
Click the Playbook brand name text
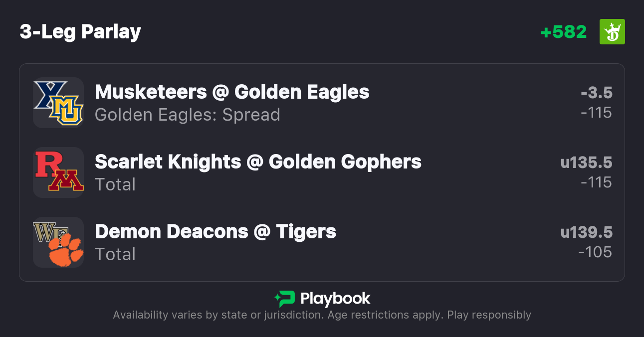[335, 299]
